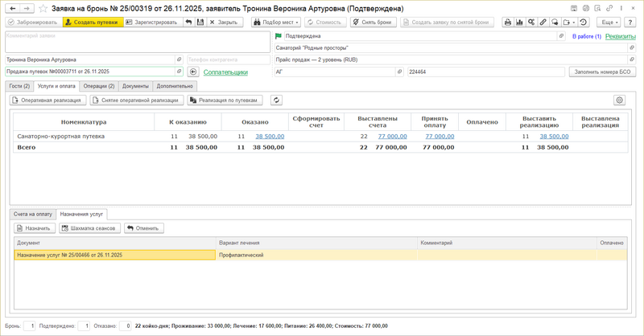The height and width of the screenshot is (336, 644).
Task: Open the Счета на оплату tab
Action: (x=33, y=214)
